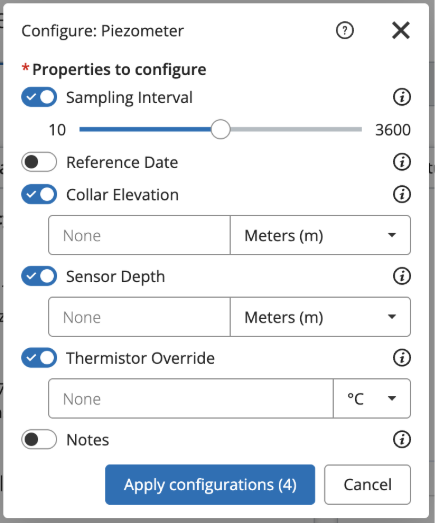Disable the Sampling Interval toggle
The image size is (435, 523).
(39, 97)
